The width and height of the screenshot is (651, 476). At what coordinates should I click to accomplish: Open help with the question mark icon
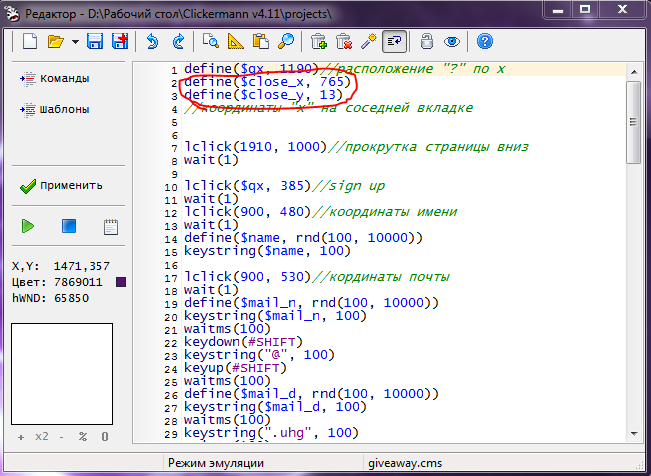click(x=485, y=42)
